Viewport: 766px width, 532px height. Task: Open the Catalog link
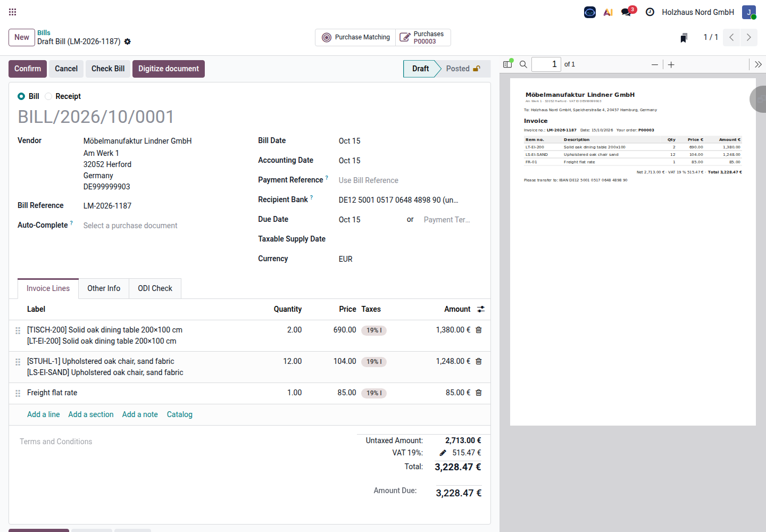click(x=180, y=414)
